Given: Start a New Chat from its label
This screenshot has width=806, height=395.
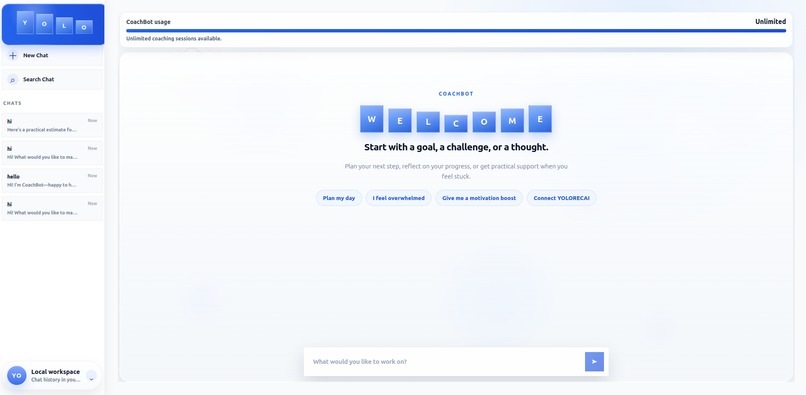Looking at the screenshot, I should click(x=35, y=56).
